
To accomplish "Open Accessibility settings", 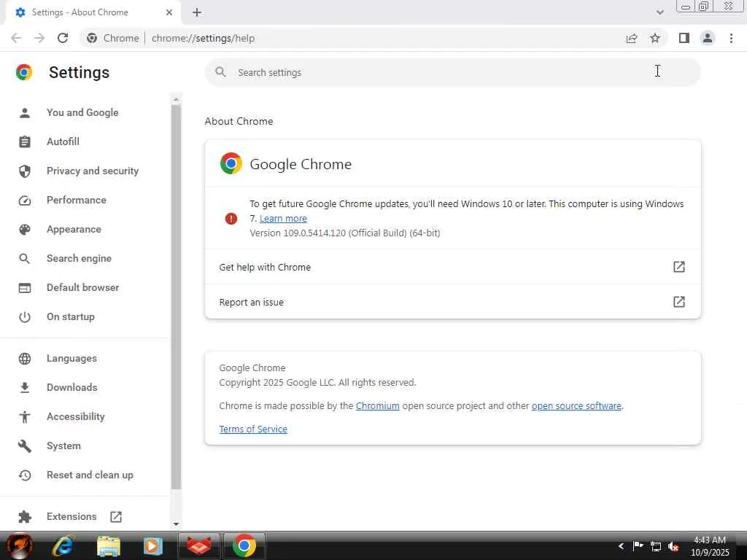I will pyautogui.click(x=76, y=416).
